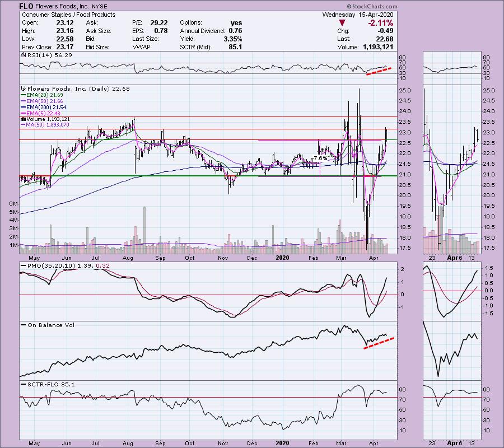Click the High value 23.16
Screen dimensions: 504x448
tap(65, 31)
